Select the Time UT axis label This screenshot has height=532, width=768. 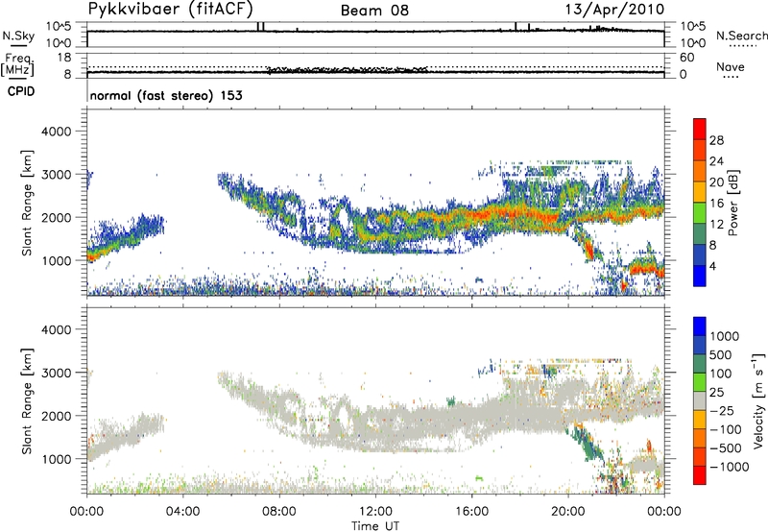375,526
